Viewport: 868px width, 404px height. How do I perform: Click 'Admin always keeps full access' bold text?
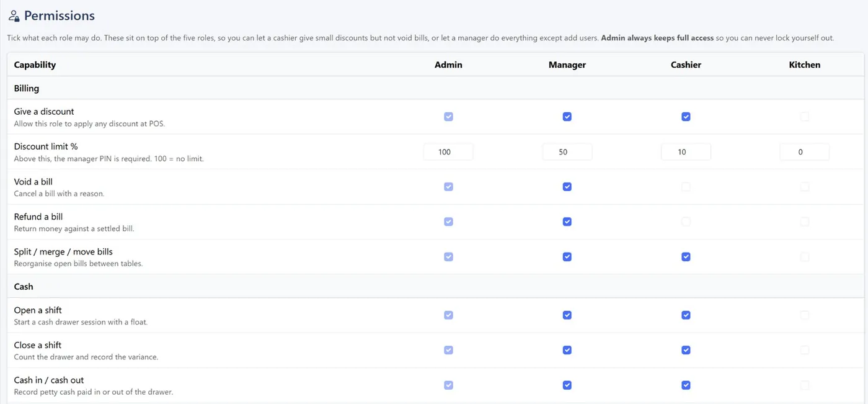(657, 38)
